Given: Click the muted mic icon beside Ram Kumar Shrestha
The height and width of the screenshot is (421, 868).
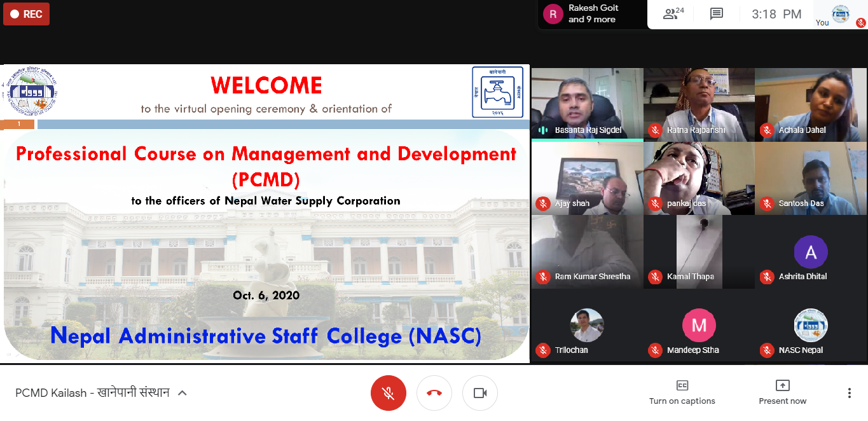Looking at the screenshot, I should pos(543,277).
